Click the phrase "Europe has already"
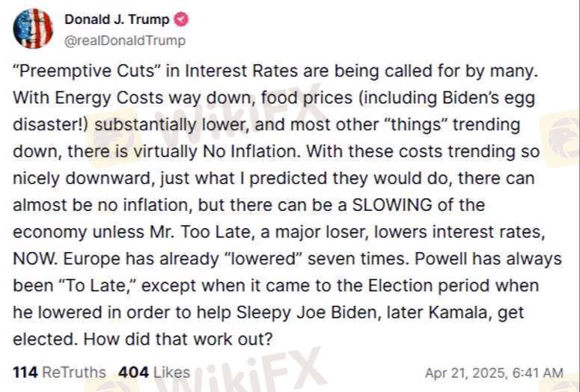 click(141, 259)
